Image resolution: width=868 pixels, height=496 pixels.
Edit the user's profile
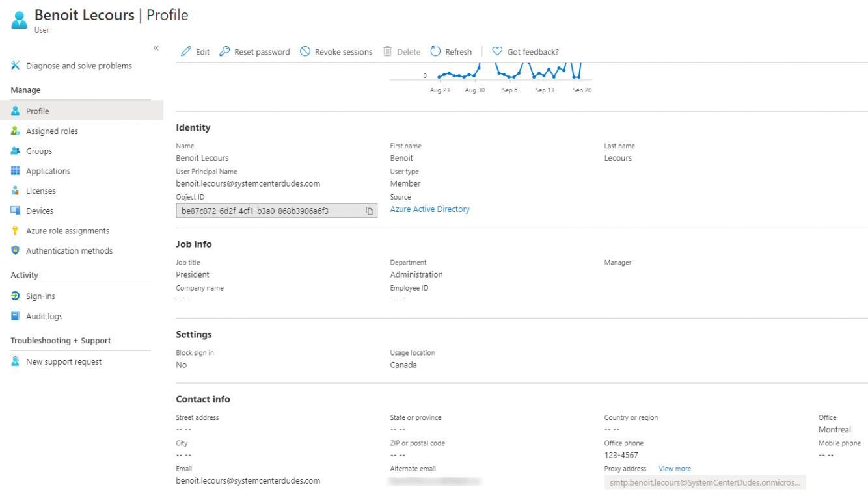[x=195, y=51]
